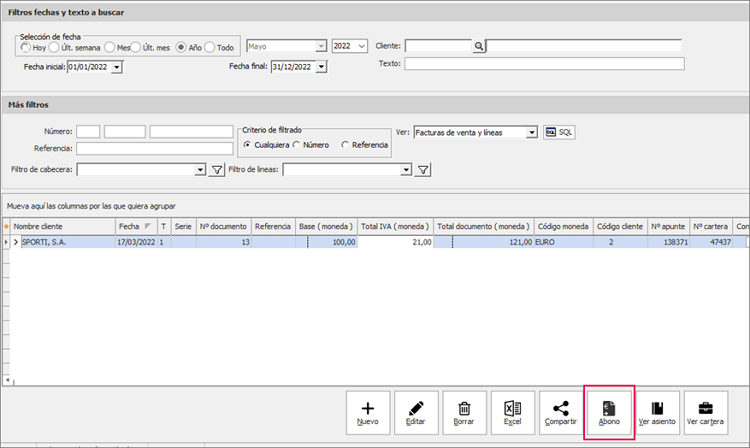Click the Filtro de cabecera funnel icon
Image resolution: width=750 pixels, height=448 pixels.
click(x=217, y=170)
